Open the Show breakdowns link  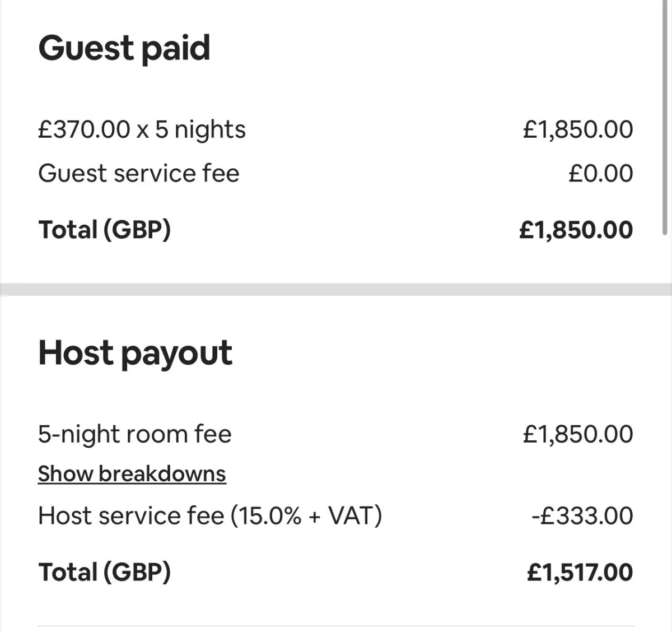point(132,474)
